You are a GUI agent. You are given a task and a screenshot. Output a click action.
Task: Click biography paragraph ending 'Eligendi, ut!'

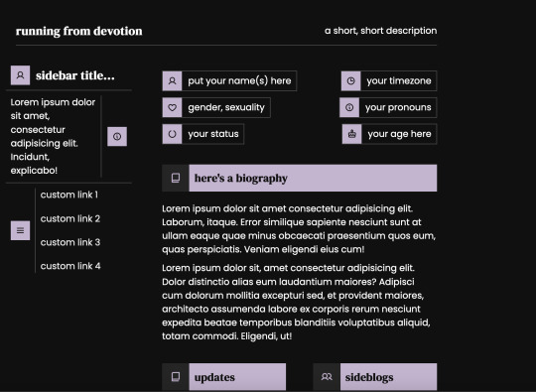click(x=296, y=302)
